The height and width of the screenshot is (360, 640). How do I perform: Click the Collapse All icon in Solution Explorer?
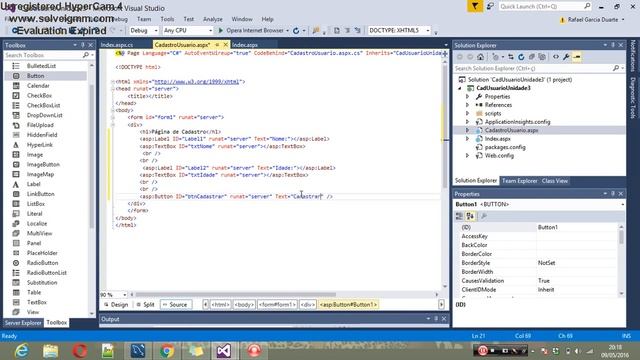pos(531,57)
